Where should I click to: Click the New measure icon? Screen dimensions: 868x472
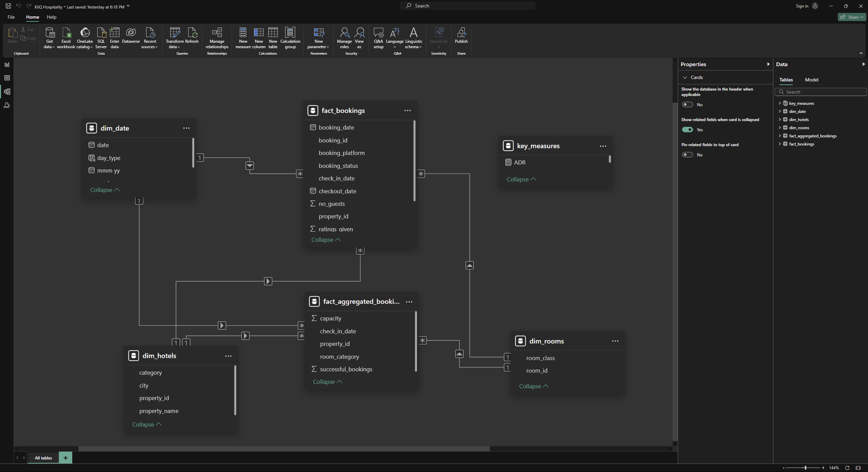click(x=243, y=37)
